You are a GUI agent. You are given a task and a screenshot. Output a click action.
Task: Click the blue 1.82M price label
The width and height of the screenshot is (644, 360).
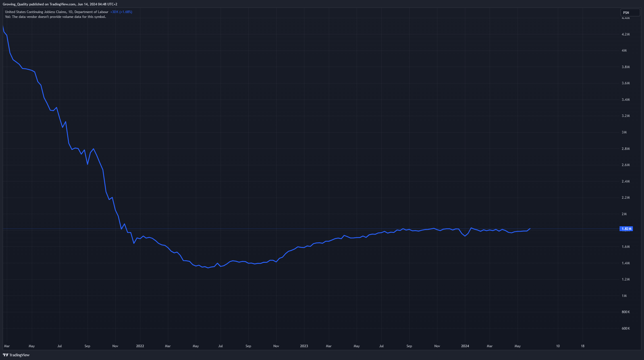pos(626,229)
